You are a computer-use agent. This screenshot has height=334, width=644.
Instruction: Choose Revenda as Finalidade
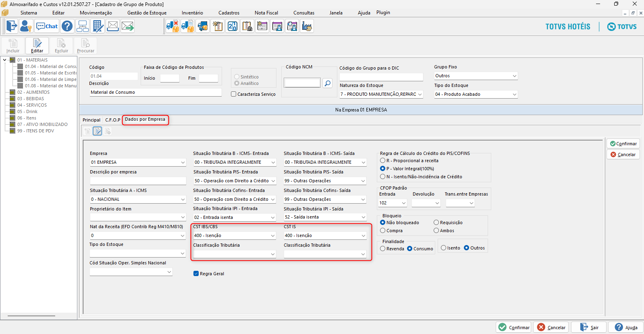tap(382, 249)
